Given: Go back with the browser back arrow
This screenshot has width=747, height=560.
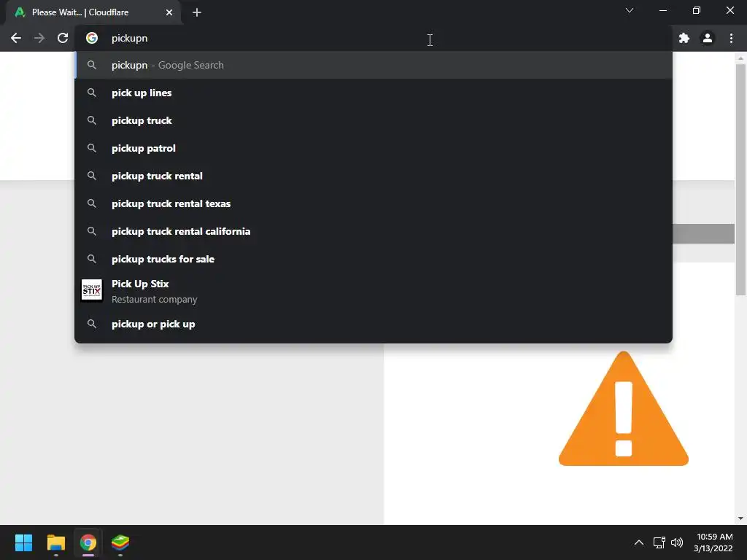Looking at the screenshot, I should pyautogui.click(x=16, y=38).
